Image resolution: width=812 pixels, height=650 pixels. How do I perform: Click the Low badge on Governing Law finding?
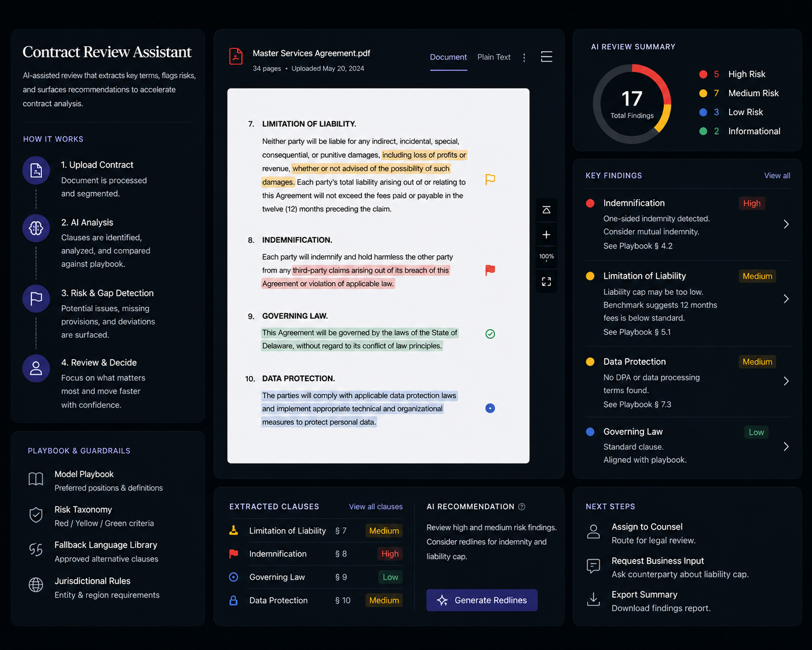pos(756,432)
